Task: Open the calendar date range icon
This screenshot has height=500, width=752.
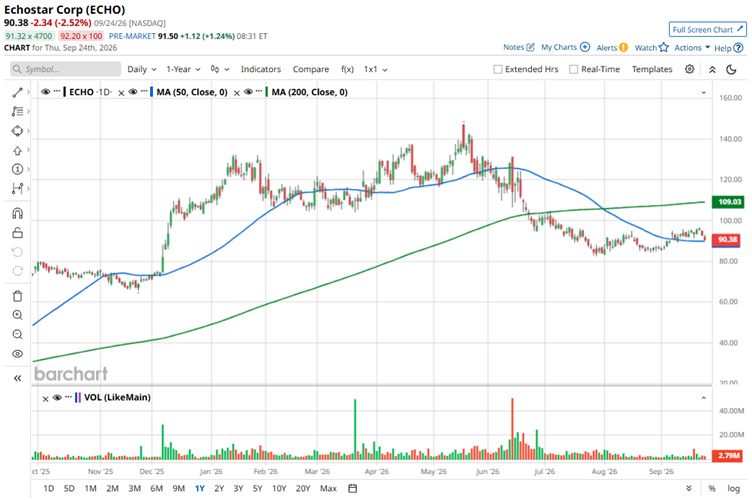Action: (352, 488)
